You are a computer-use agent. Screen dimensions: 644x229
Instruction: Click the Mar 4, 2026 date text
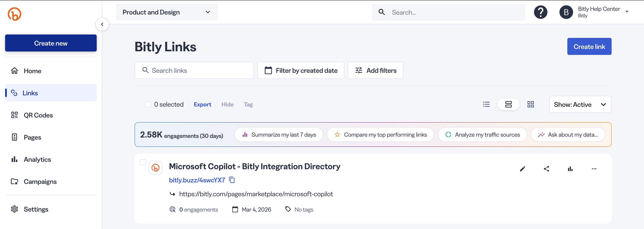(x=256, y=209)
